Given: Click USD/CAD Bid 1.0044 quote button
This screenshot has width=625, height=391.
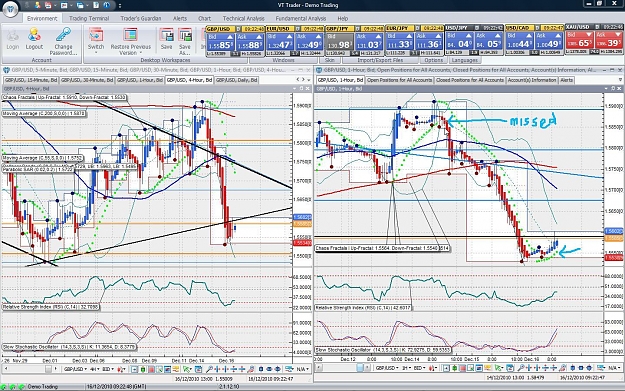Looking at the screenshot, I should pyautogui.click(x=520, y=42).
